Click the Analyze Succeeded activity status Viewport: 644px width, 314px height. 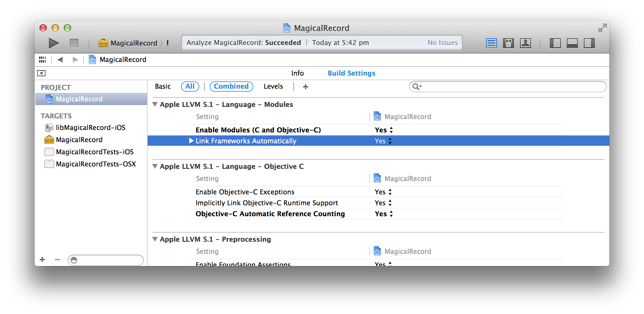pyautogui.click(x=244, y=43)
